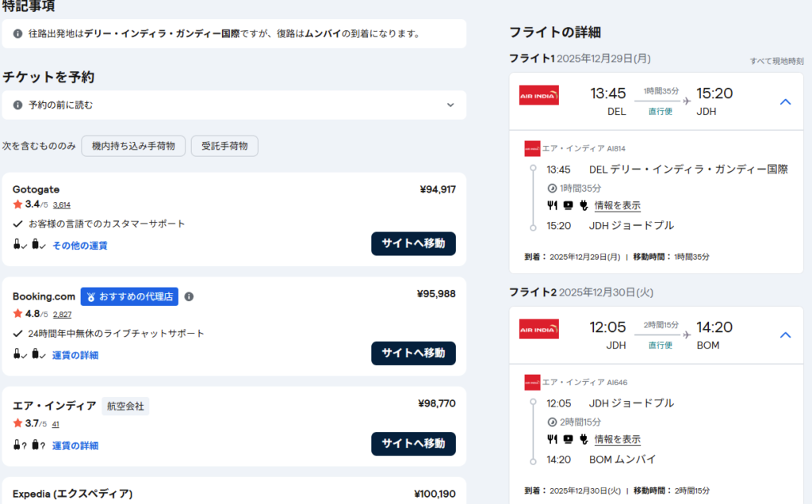This screenshot has width=812, height=504.
Task: Click the star rating icon for Gotogate
Action: (17, 204)
